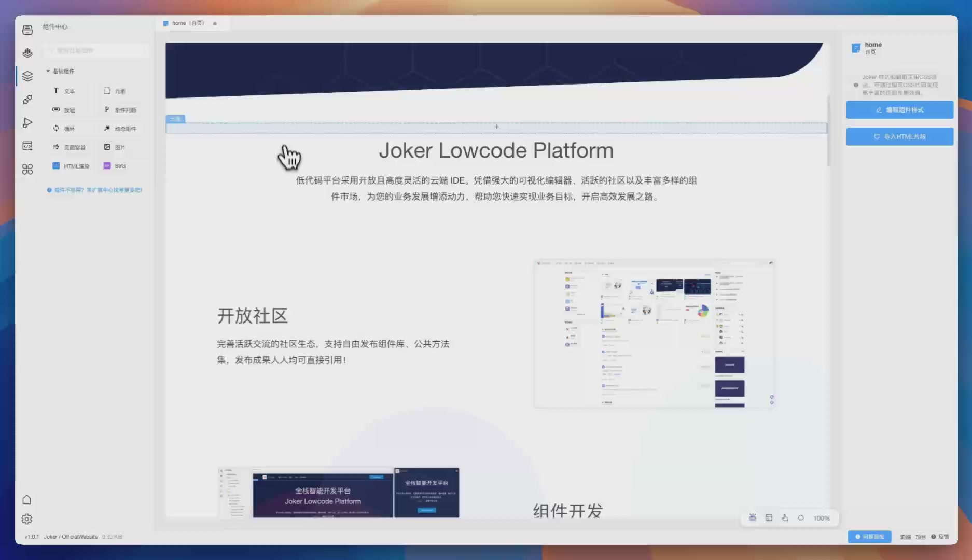
Task: Open the top pages panel icon in sidebar
Action: [x=27, y=30]
